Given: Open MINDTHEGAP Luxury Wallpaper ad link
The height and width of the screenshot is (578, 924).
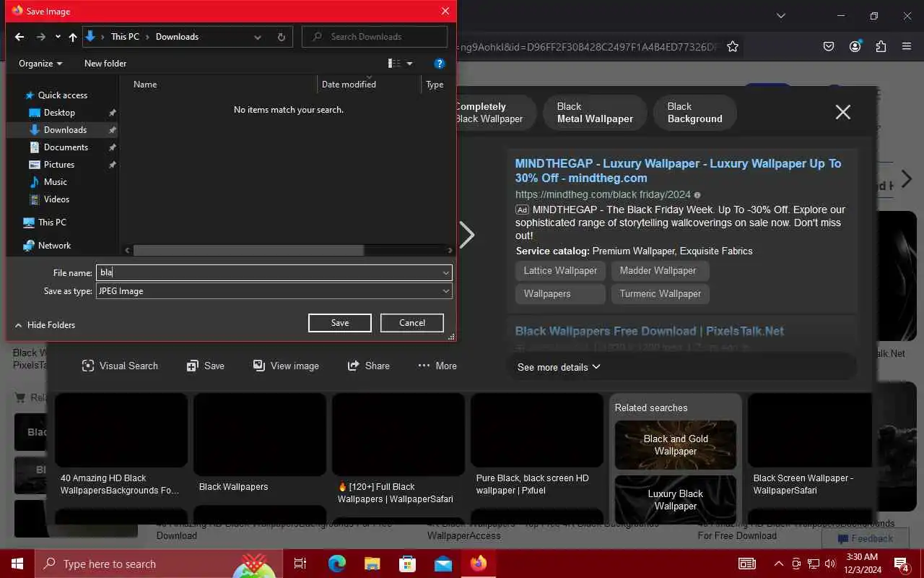Looking at the screenshot, I should point(678,171).
